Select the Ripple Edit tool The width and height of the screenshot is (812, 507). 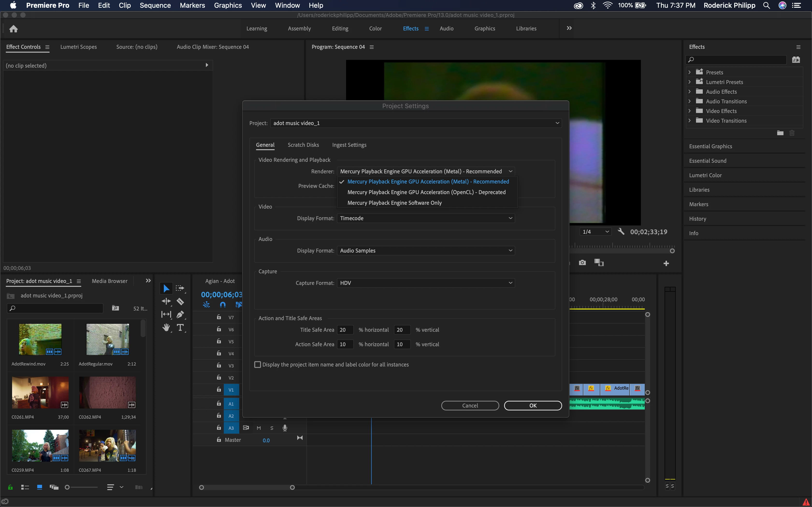pos(166,302)
